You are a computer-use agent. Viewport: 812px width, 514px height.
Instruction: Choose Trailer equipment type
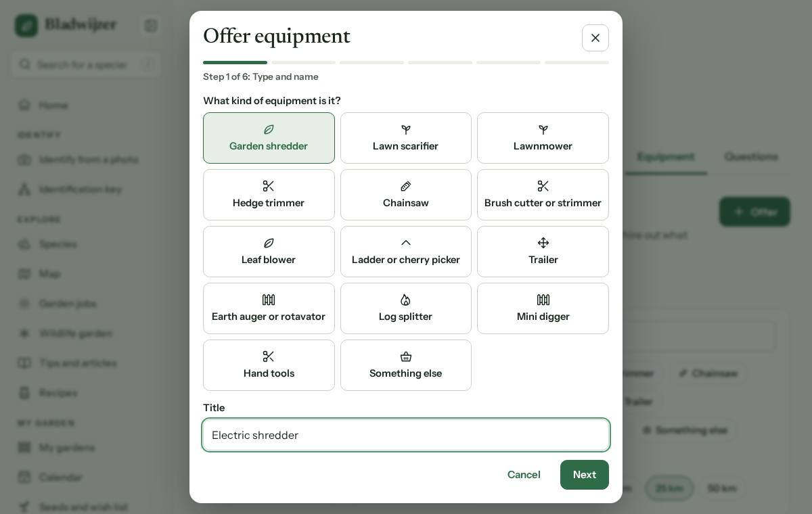pyautogui.click(x=543, y=252)
